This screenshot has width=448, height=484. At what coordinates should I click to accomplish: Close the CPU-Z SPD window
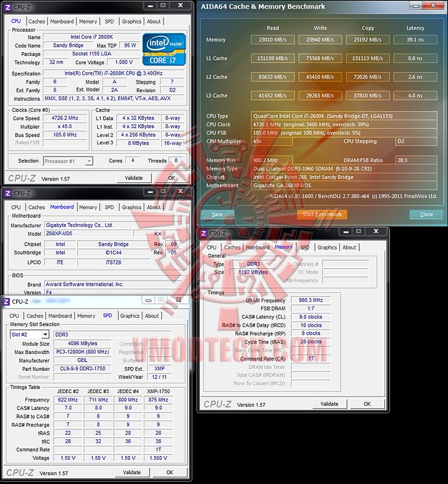[x=179, y=300]
